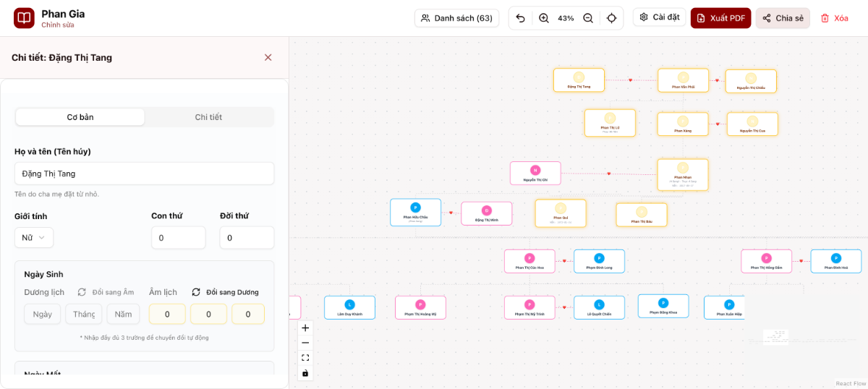Open Cài đặt settings
Viewport: 868px width, 389px height.
[659, 17]
